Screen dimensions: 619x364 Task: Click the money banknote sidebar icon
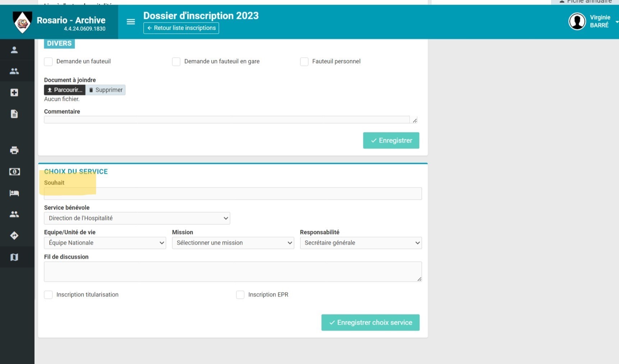[x=14, y=172]
